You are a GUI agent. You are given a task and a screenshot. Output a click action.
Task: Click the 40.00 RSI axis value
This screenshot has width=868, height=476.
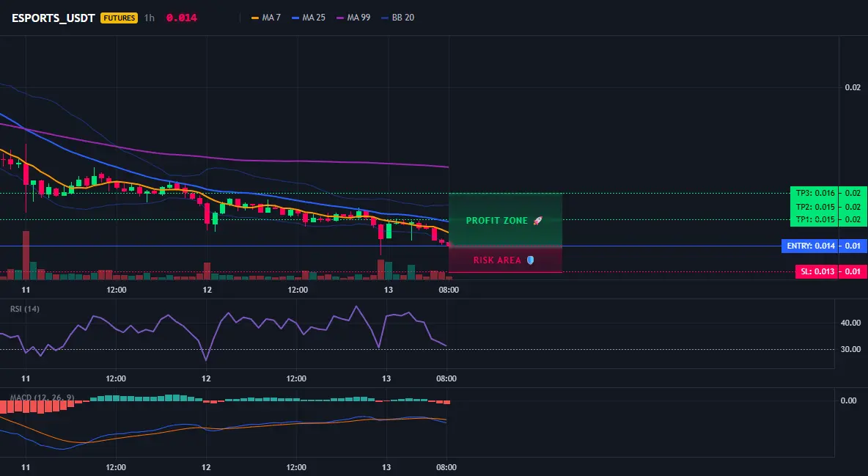[851, 323]
